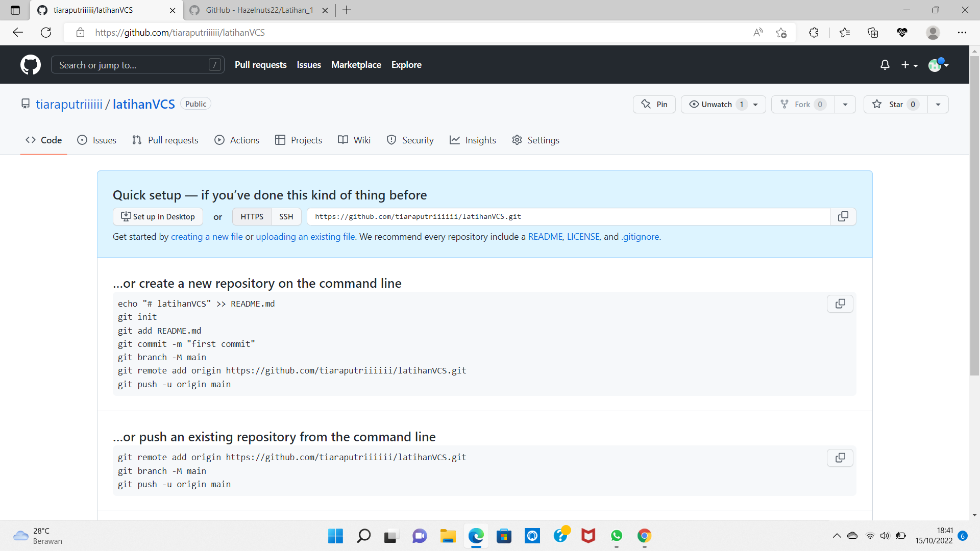980x551 pixels.
Task: Open Edge settings and more menu
Action: [962, 33]
